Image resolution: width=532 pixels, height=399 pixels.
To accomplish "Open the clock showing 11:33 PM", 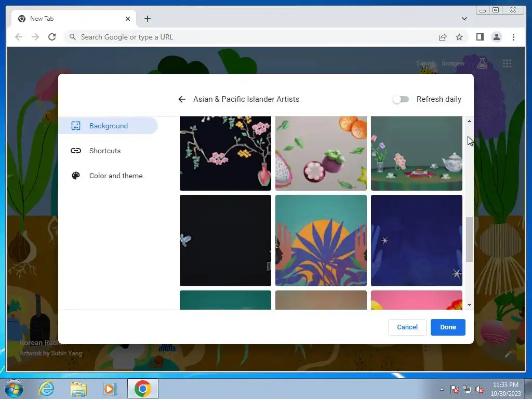I will 506,389.
